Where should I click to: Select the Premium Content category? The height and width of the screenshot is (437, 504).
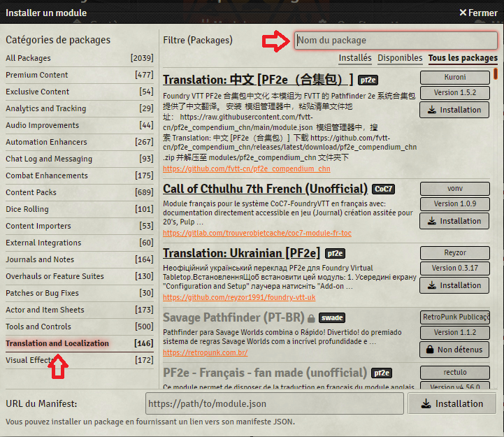point(37,75)
